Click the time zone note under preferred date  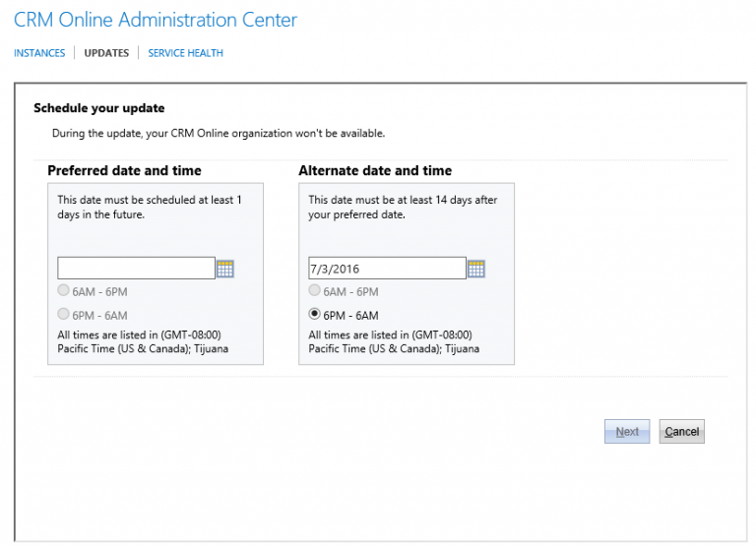(143, 341)
